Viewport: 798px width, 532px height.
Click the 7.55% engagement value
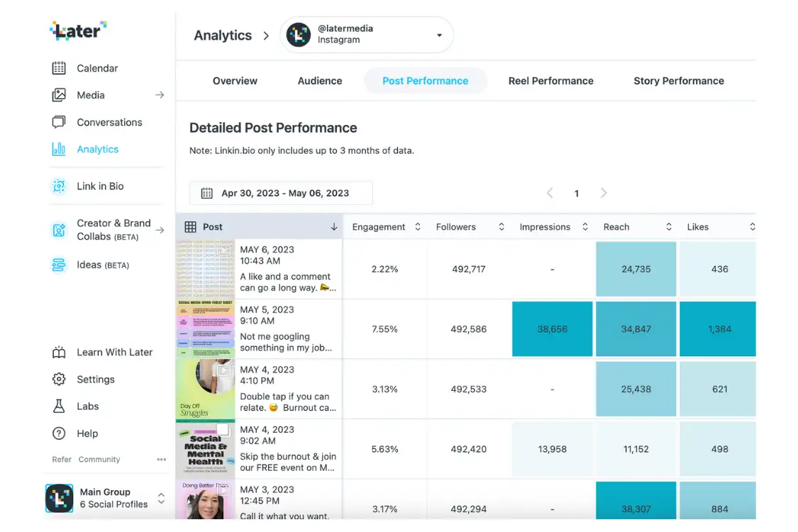click(x=384, y=329)
